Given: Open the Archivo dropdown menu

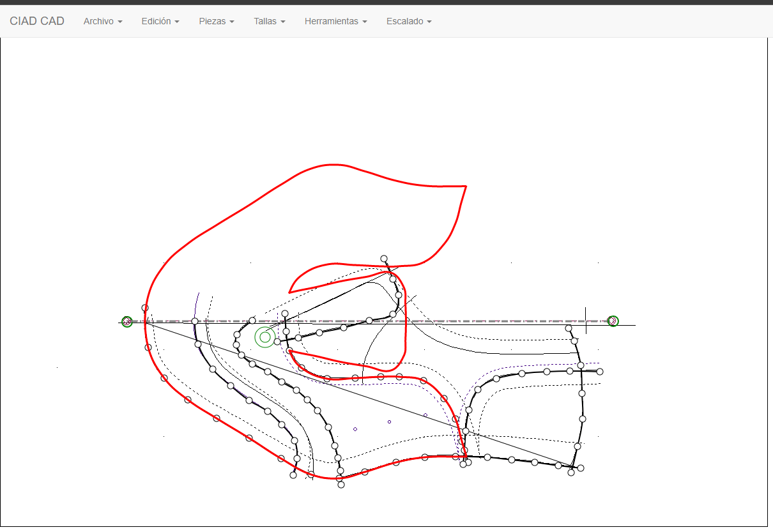Looking at the screenshot, I should point(103,21).
